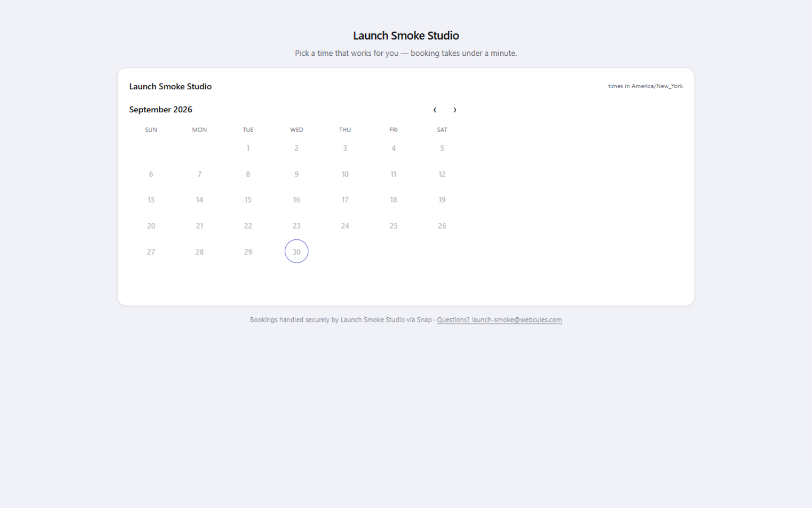
Task: Select date 9 in calendar
Action: 297,174
